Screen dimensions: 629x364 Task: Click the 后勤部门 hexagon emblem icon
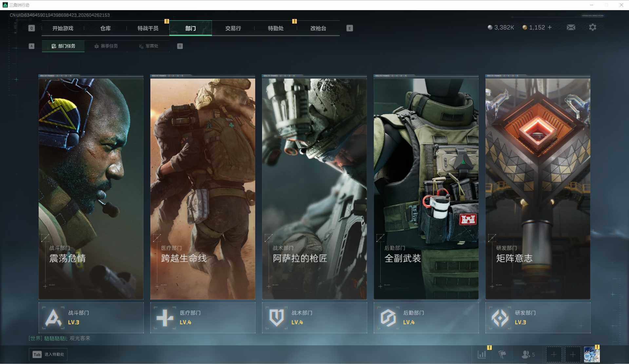(x=388, y=318)
